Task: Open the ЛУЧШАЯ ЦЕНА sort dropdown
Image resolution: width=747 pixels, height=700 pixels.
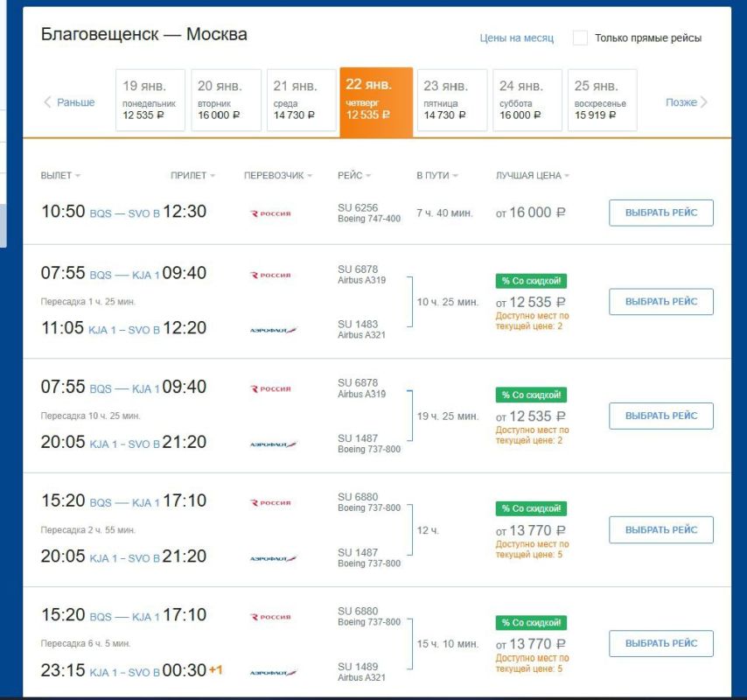Action: point(533,175)
